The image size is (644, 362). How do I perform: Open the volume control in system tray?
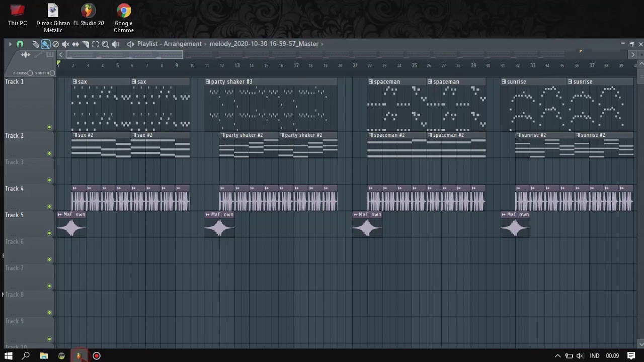(x=579, y=356)
